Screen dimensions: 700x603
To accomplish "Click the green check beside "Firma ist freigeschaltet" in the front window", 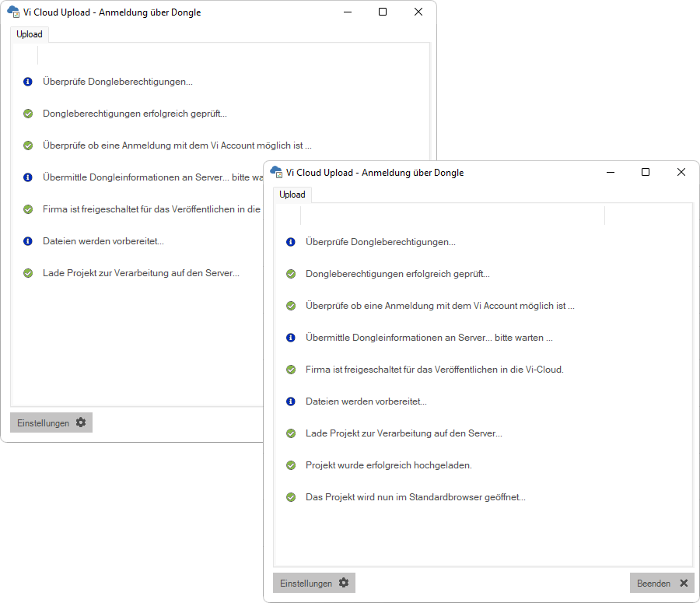I will pyautogui.click(x=291, y=370).
